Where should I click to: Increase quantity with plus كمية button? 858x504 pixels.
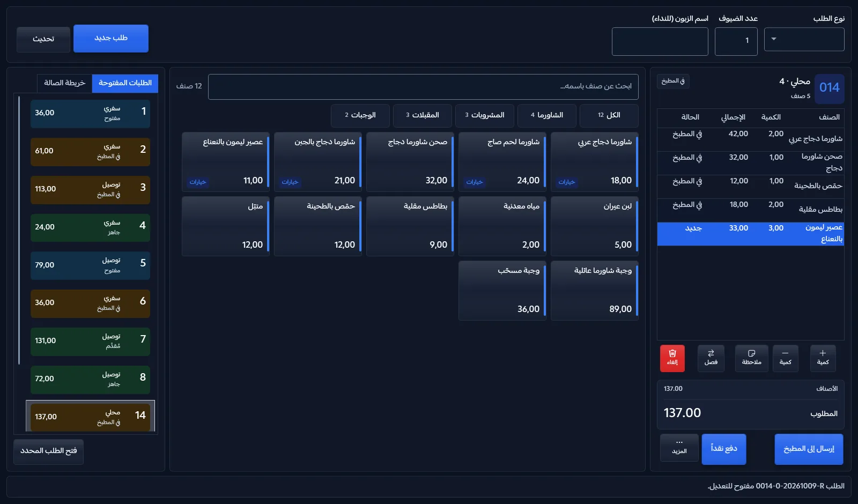[823, 358]
